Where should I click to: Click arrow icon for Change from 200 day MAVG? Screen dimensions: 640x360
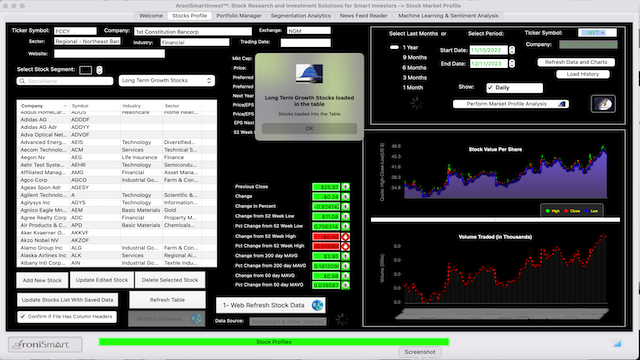[345, 256]
